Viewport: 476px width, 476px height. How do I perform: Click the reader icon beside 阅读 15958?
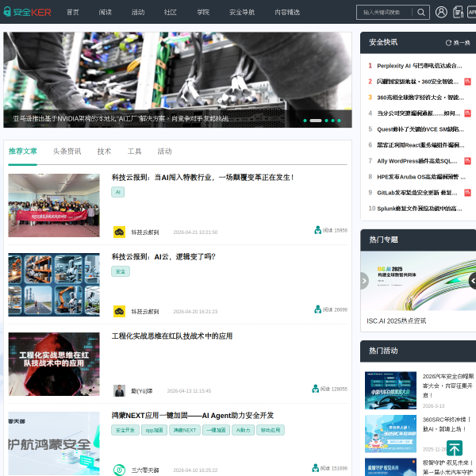(x=317, y=230)
